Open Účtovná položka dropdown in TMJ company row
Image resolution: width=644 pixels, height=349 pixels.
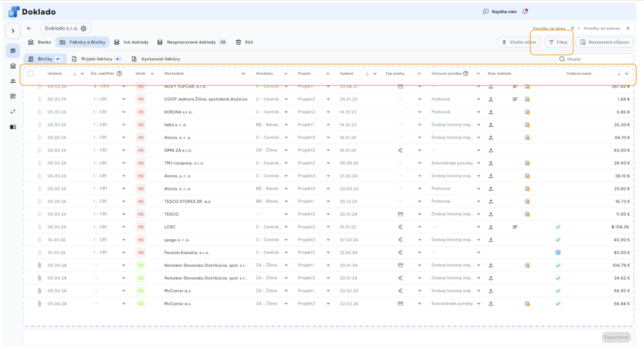pos(479,163)
